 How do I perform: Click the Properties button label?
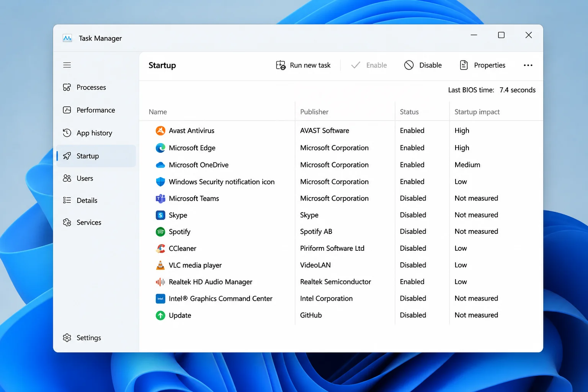(490, 65)
